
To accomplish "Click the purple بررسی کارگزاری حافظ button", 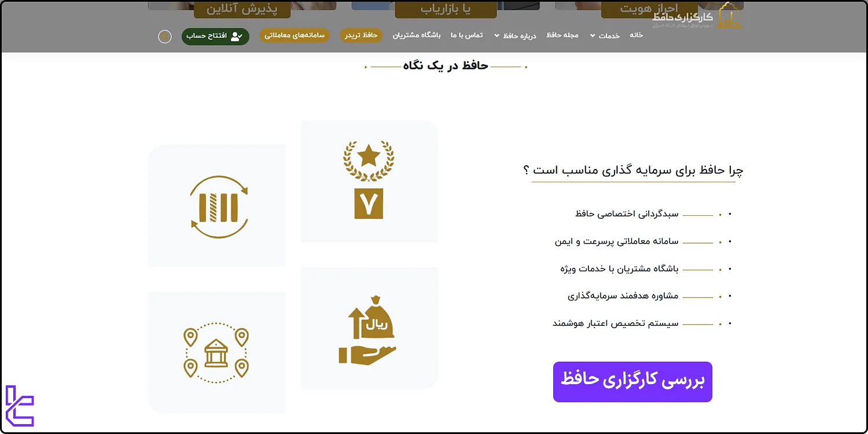I will (x=632, y=382).
